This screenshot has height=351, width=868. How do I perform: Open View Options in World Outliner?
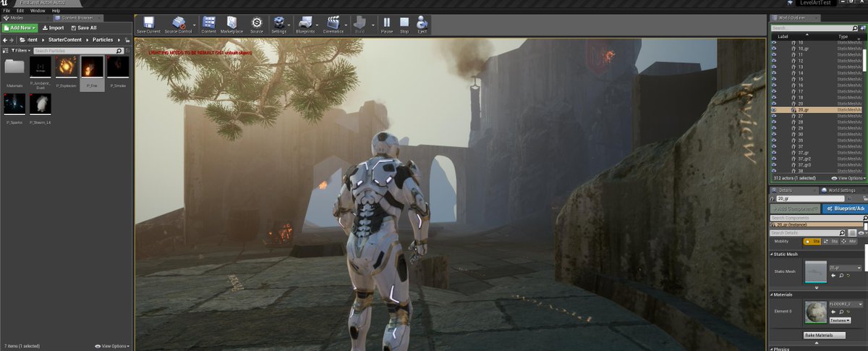coord(847,177)
